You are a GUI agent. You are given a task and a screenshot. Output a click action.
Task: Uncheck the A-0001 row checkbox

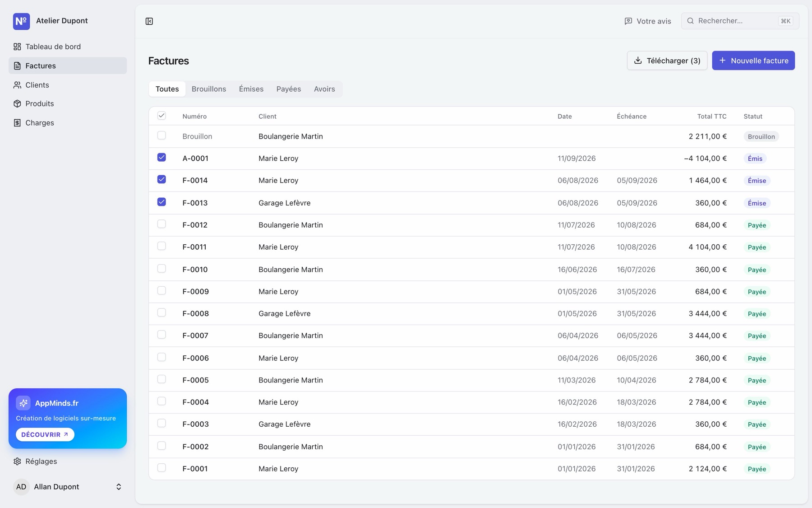pos(161,157)
